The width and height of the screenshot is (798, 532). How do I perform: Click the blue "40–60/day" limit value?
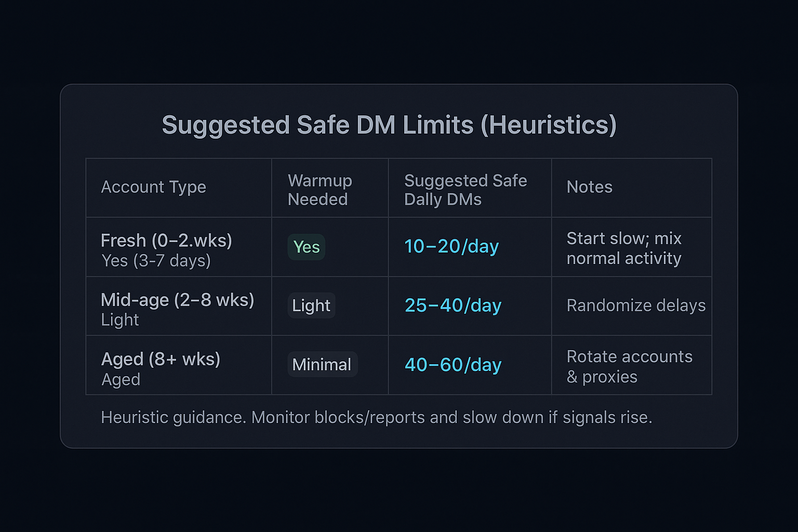pos(453,365)
